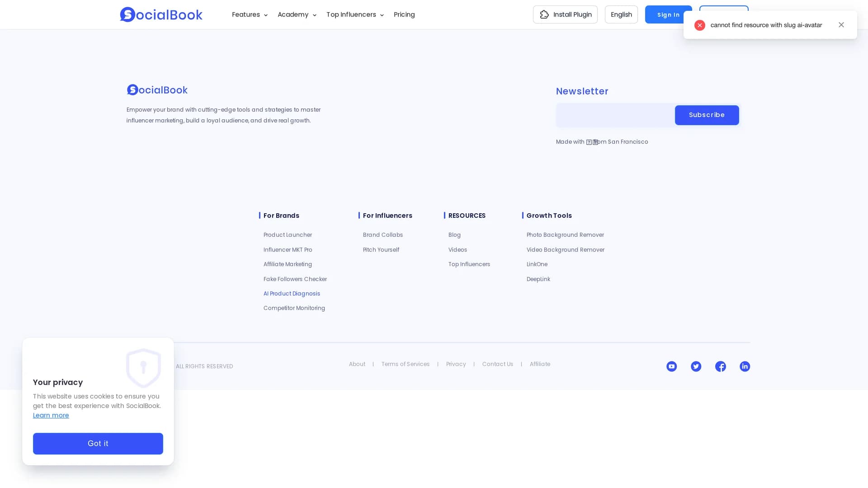
Task: Click the For Influencers heading
Action: click(387, 216)
